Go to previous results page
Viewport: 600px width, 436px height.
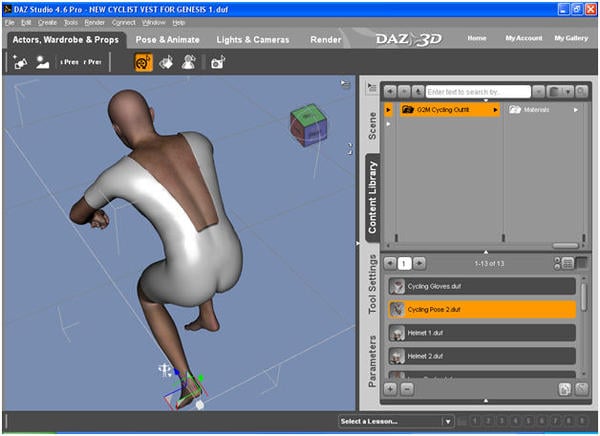pos(390,263)
